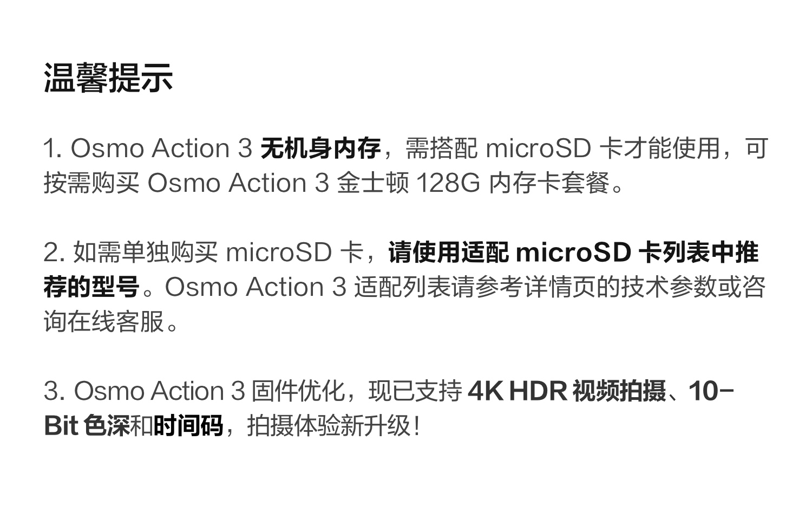Click the bold microSD 卡列表中推 text
Screen dimensions: 812x505
pyautogui.click(x=637, y=252)
